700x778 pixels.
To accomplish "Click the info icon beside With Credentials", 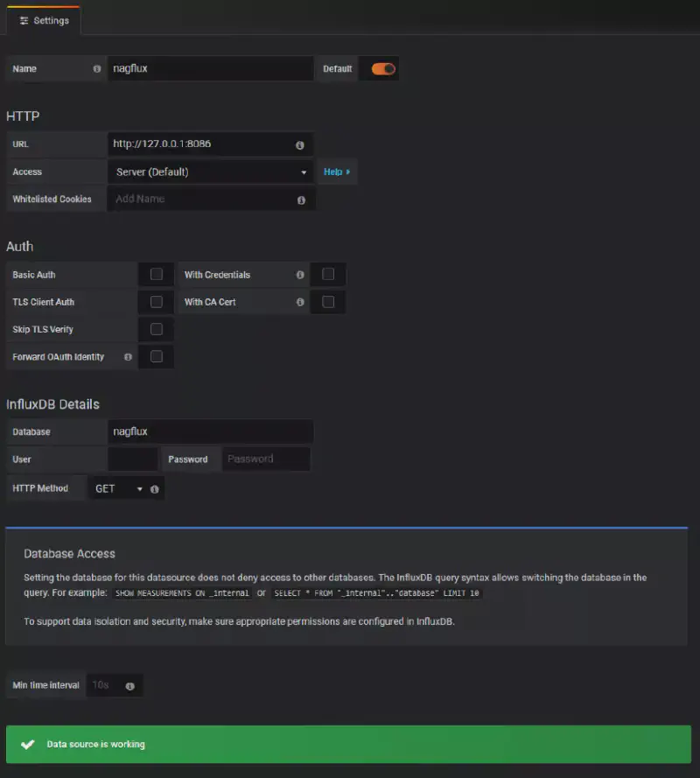I will point(298,274).
